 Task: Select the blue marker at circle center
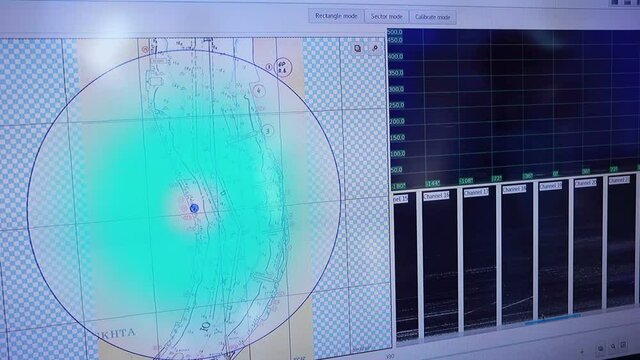click(194, 208)
